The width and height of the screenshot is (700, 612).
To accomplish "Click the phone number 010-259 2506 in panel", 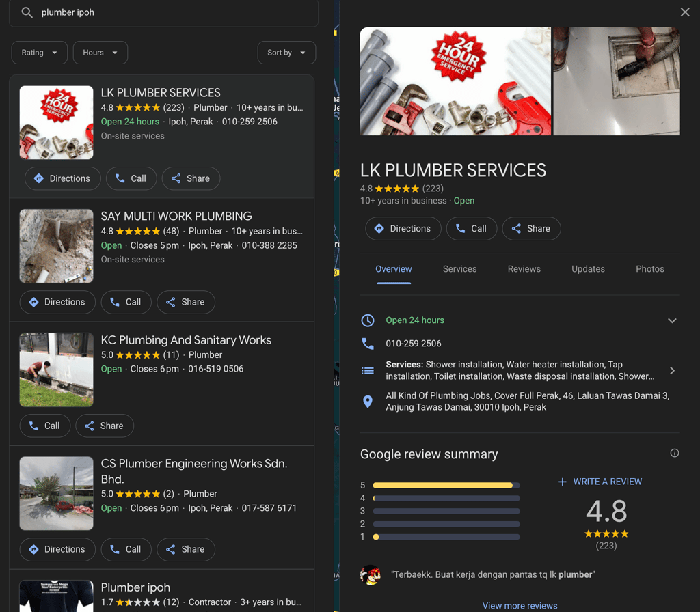I will tap(414, 344).
